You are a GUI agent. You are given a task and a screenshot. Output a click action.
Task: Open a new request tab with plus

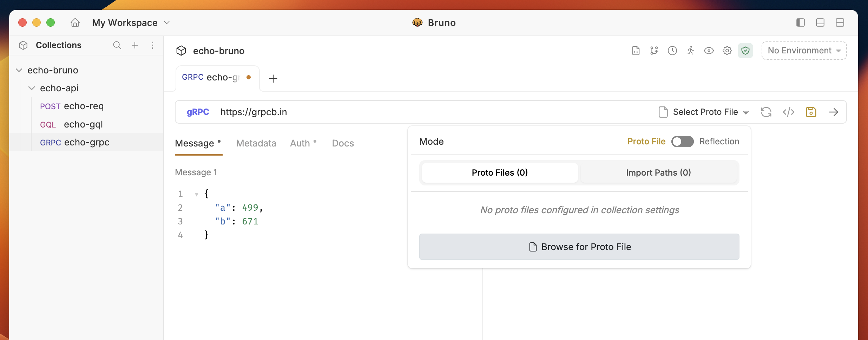coord(273,79)
